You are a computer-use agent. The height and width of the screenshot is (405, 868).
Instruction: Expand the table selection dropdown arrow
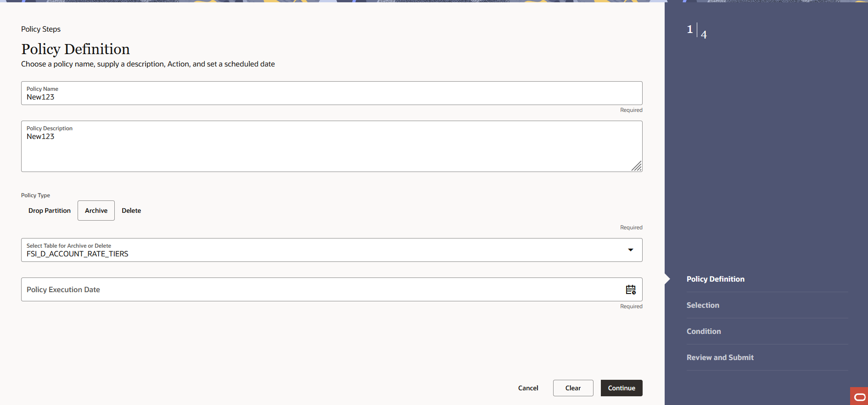click(x=630, y=250)
